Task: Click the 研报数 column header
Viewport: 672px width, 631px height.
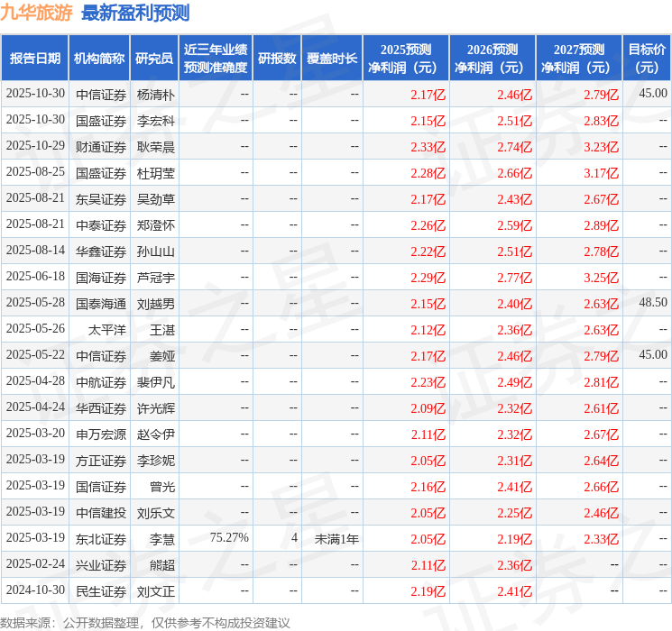Action: 277,59
